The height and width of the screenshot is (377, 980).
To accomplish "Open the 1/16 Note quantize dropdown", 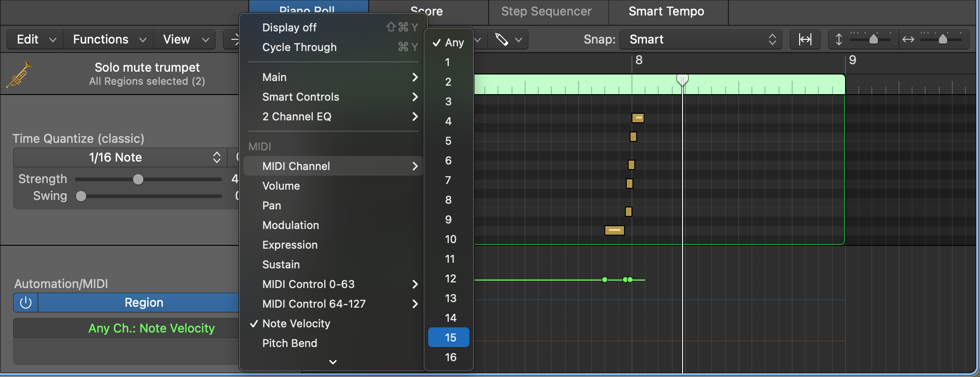I will point(120,158).
